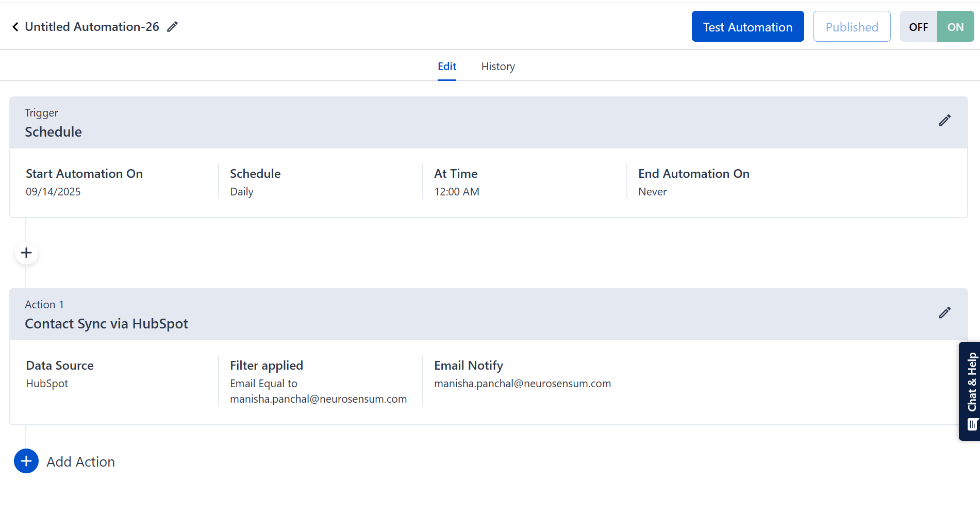Click the blue Add Action plus icon
This screenshot has width=980, height=513.
coord(26,461)
